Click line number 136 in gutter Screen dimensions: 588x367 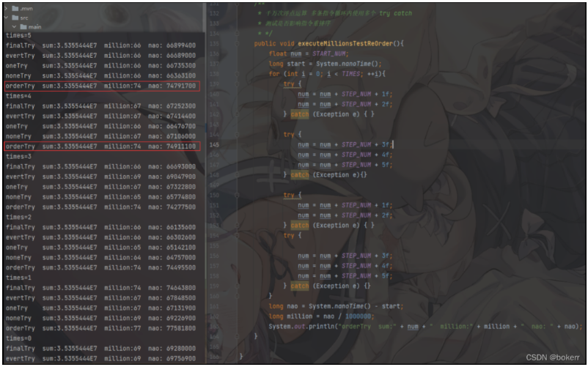coord(214,53)
